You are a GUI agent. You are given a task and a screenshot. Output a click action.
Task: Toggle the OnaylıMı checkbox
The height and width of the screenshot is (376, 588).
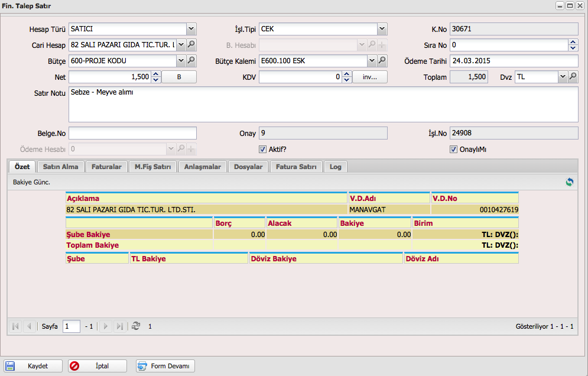coord(454,150)
